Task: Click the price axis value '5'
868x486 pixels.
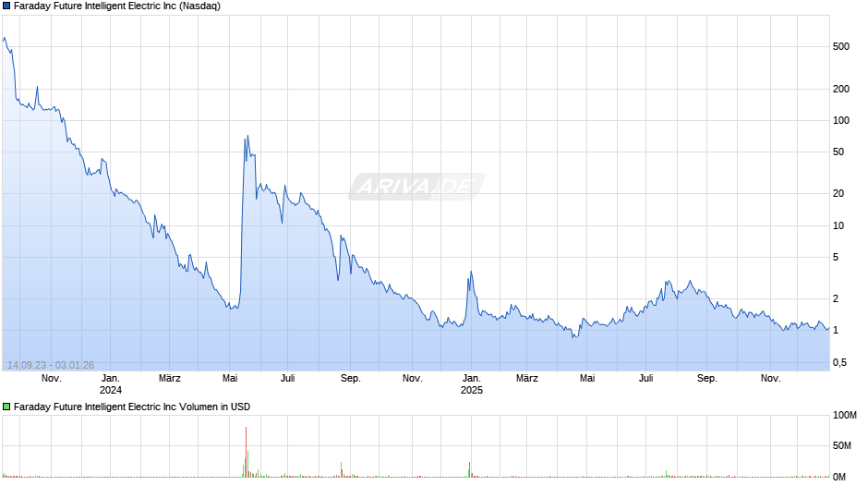Action: click(836, 257)
